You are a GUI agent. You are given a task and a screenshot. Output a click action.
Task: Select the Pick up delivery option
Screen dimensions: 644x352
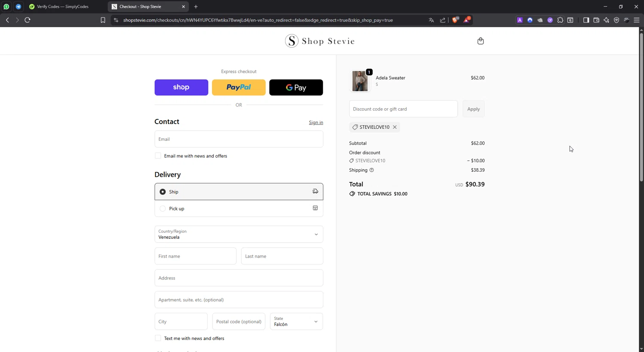pyautogui.click(x=239, y=208)
